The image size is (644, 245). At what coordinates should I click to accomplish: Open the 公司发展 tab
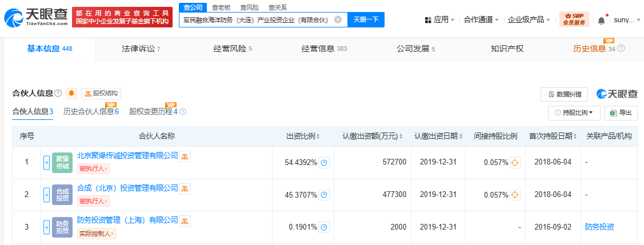[415, 49]
